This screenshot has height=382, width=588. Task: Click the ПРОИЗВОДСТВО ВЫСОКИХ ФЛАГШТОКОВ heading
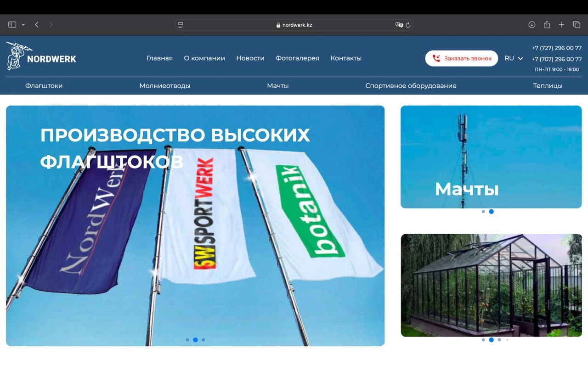tap(175, 148)
